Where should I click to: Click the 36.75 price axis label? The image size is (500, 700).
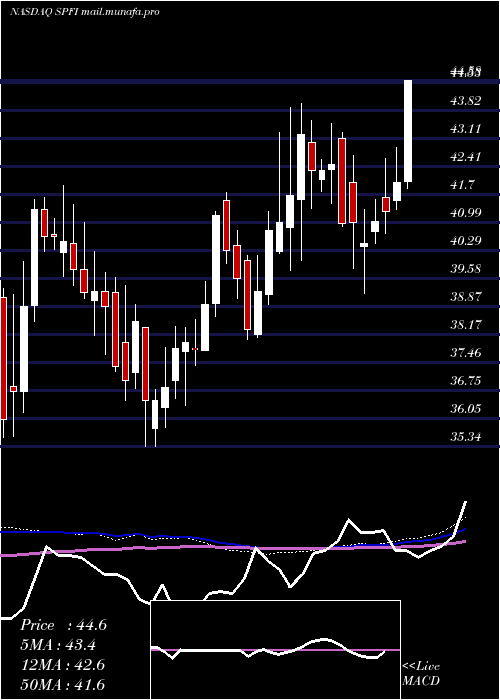(x=466, y=380)
